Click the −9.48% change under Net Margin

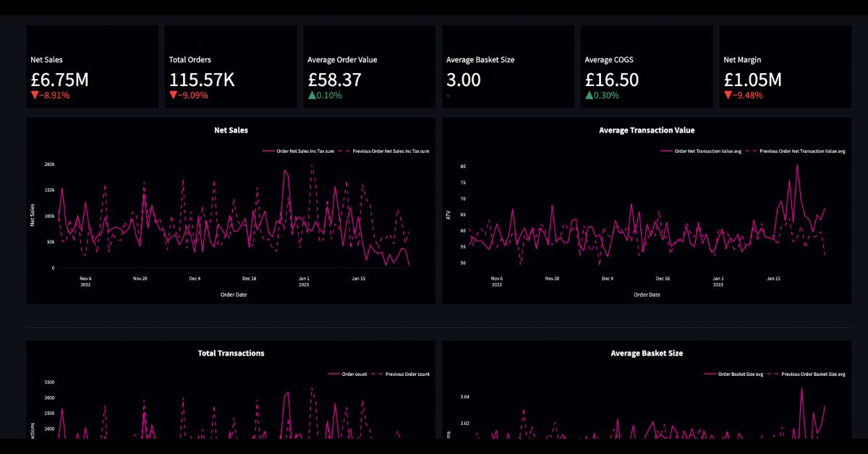[x=748, y=95]
